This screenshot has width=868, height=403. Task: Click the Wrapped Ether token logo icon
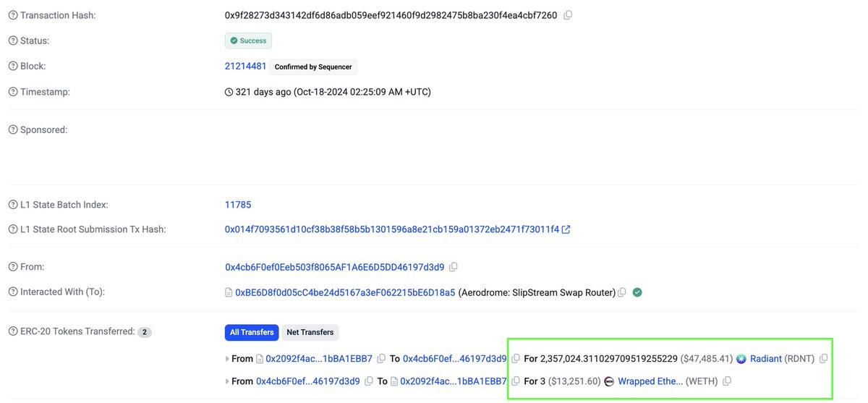(609, 381)
